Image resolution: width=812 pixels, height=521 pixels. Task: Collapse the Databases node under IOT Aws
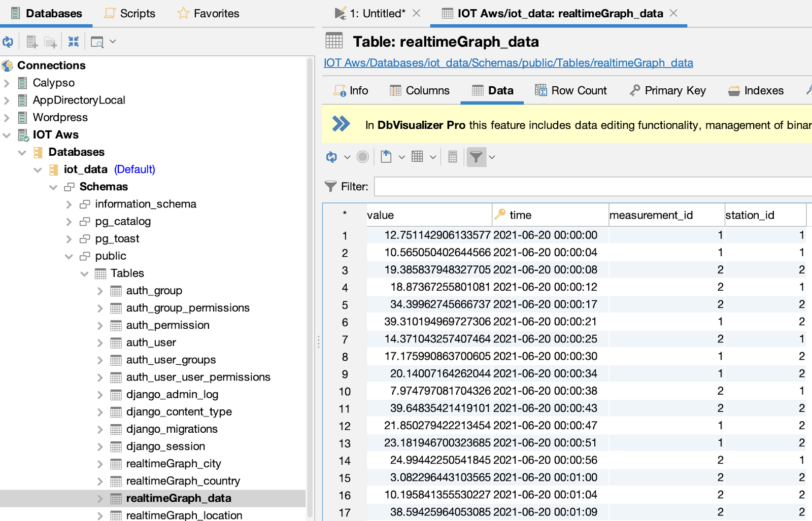(x=22, y=152)
